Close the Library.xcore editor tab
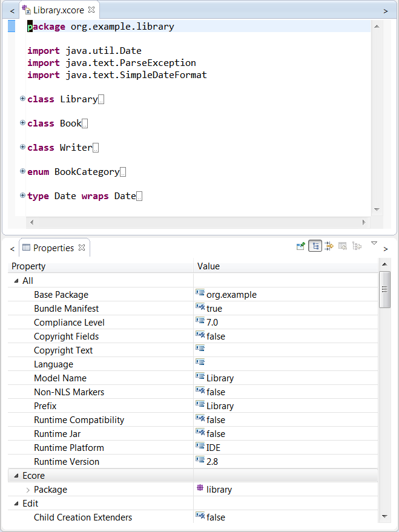This screenshot has height=532, width=399. coord(91,10)
